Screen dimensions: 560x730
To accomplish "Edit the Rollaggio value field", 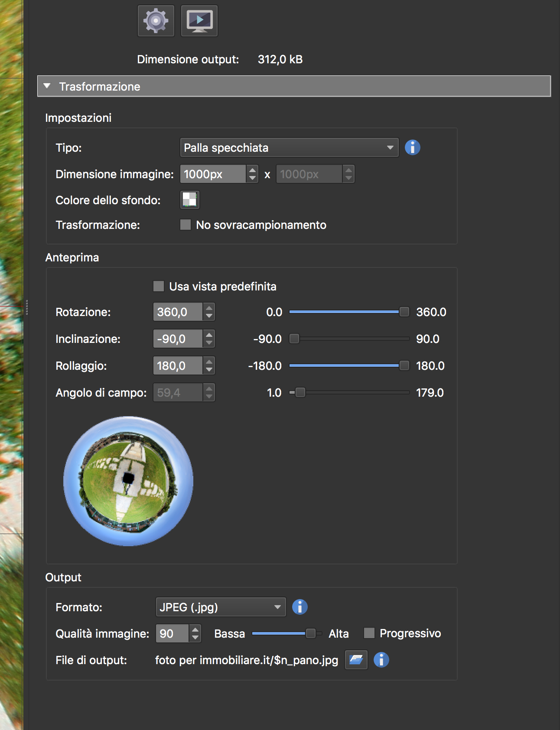I will point(178,365).
